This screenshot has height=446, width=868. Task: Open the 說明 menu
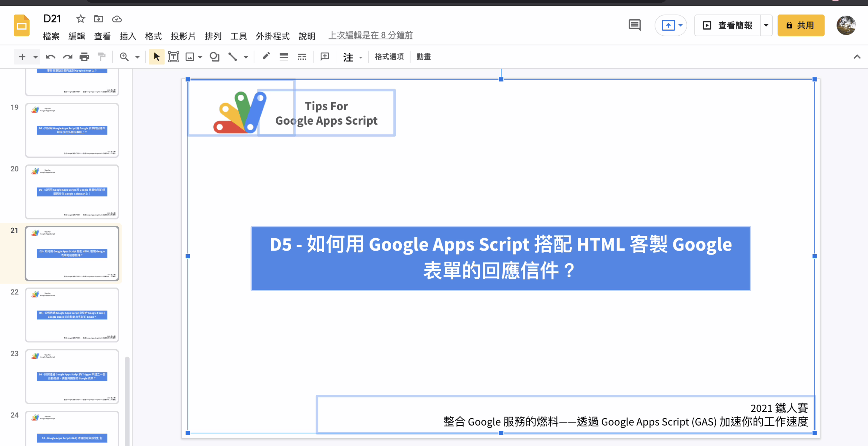[x=307, y=36]
